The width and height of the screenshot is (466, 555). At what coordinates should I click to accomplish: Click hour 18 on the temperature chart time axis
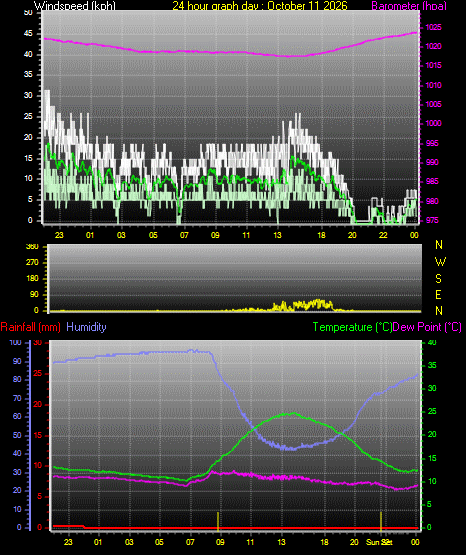pyautogui.click(x=324, y=542)
